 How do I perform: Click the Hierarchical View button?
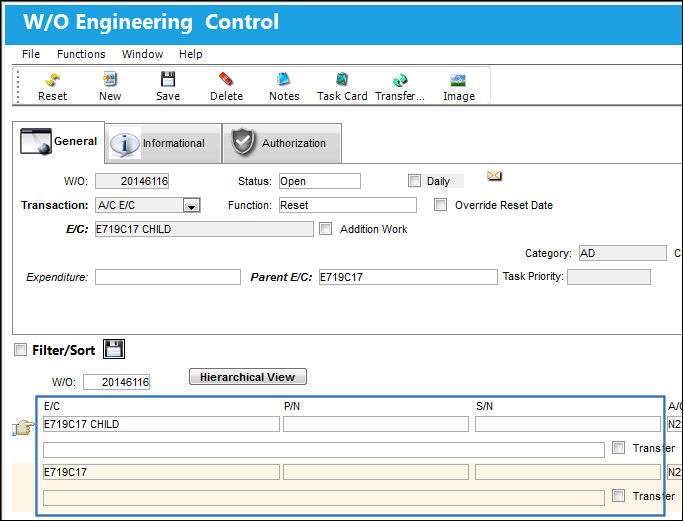tap(247, 377)
